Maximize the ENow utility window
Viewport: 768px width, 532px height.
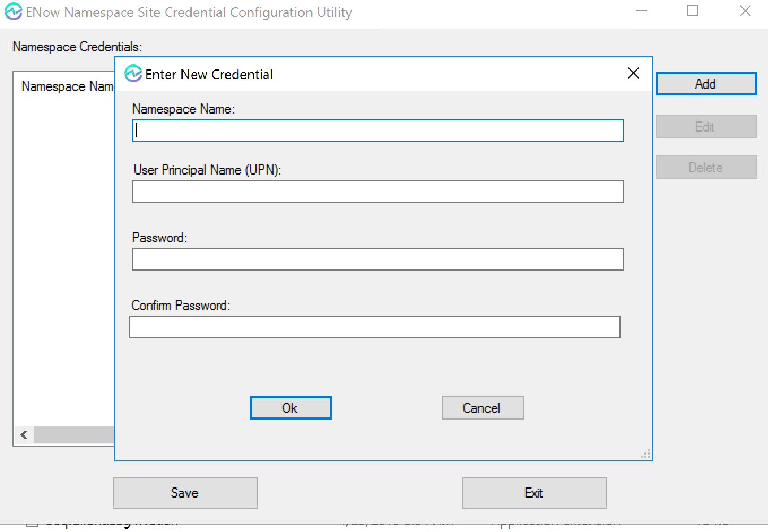[x=693, y=11]
